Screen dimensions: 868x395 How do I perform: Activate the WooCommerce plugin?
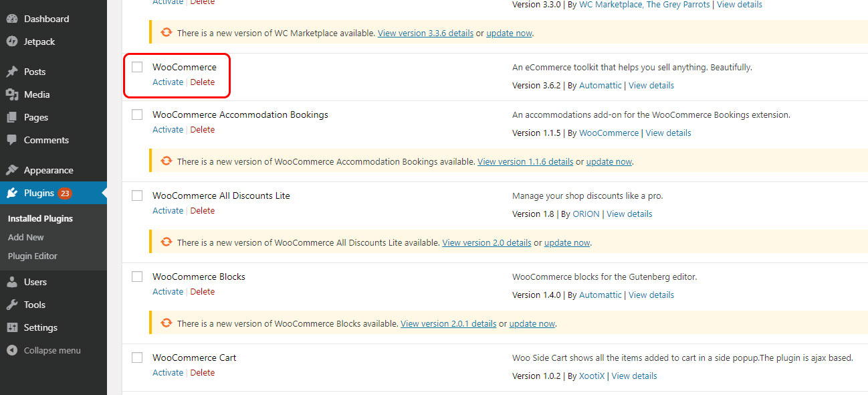(168, 82)
